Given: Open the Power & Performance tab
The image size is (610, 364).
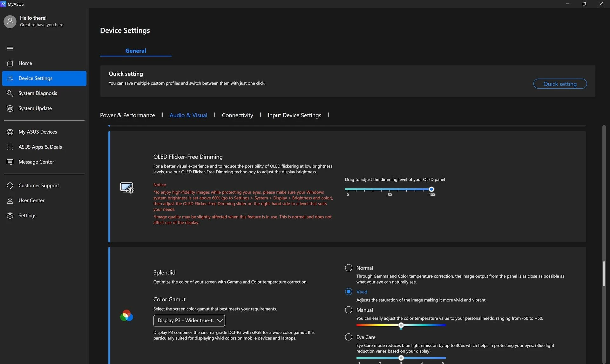Looking at the screenshot, I should click(127, 115).
